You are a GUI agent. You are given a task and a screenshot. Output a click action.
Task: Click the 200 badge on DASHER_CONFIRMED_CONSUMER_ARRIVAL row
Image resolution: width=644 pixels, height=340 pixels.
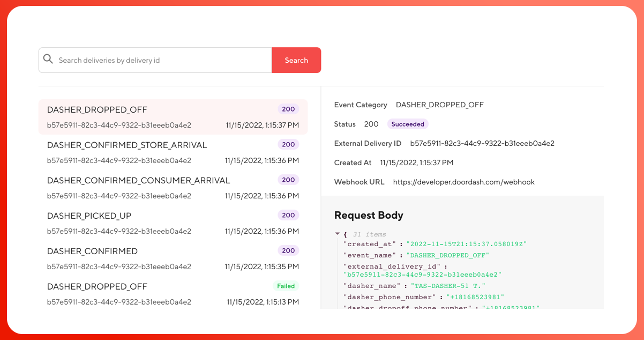(x=288, y=180)
